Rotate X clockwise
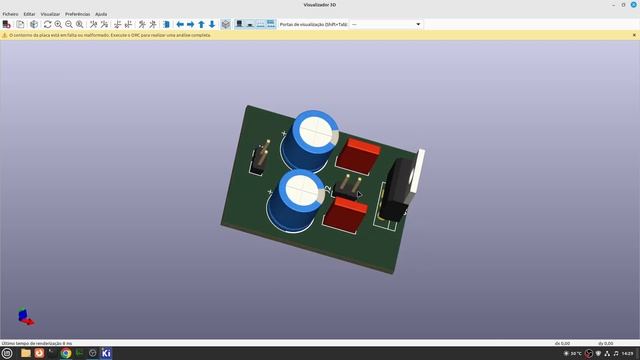This screenshot has height=360, width=640. (93, 24)
